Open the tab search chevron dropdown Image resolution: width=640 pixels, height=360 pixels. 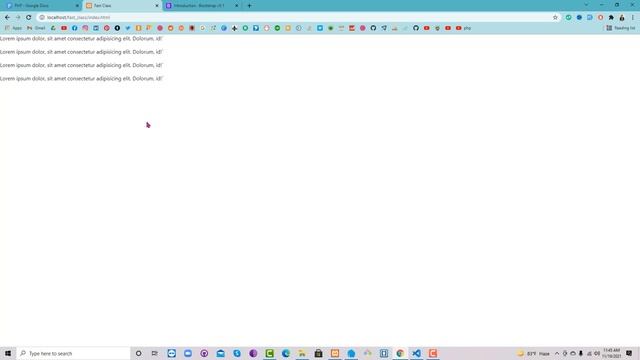point(587,4)
